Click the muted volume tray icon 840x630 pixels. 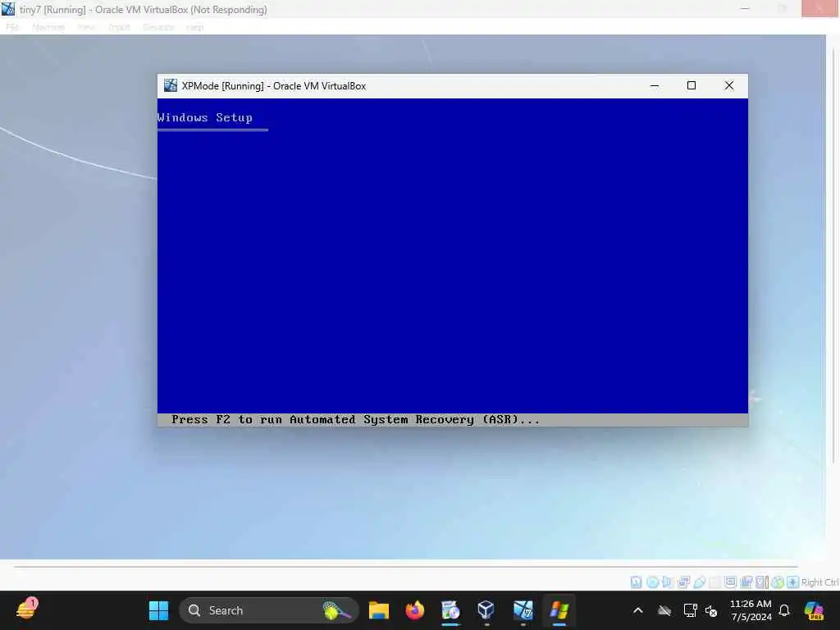(711, 610)
